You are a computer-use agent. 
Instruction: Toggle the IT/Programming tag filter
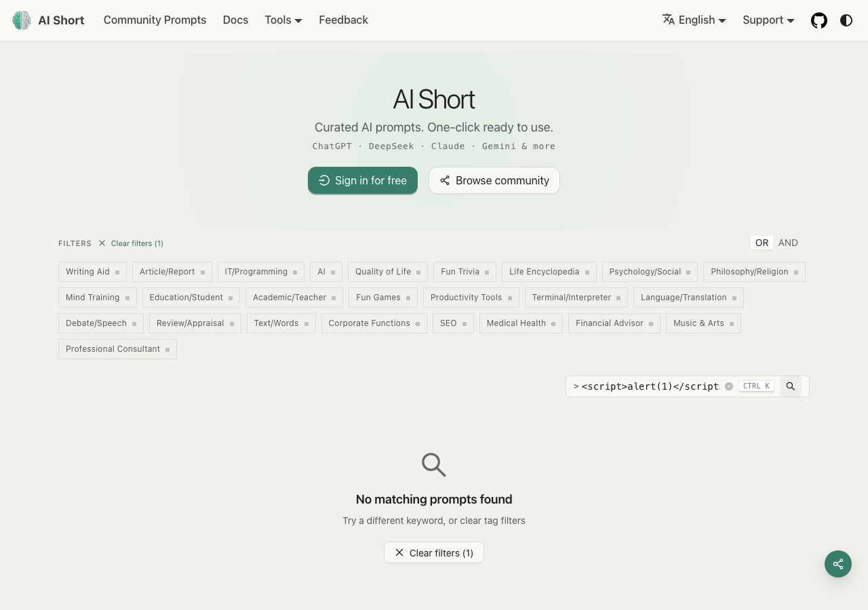tap(261, 272)
